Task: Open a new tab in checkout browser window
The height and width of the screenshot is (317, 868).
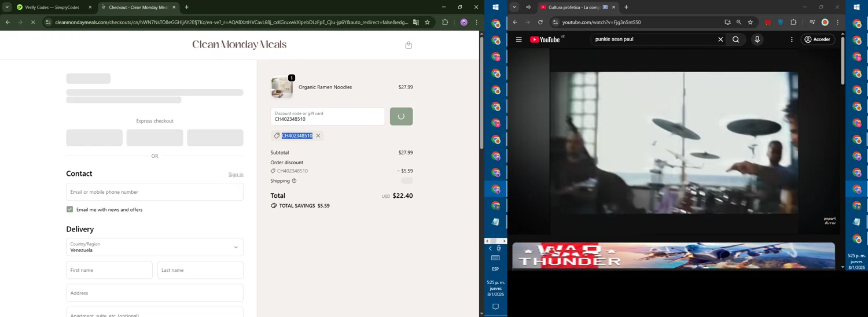Action: pyautogui.click(x=186, y=8)
